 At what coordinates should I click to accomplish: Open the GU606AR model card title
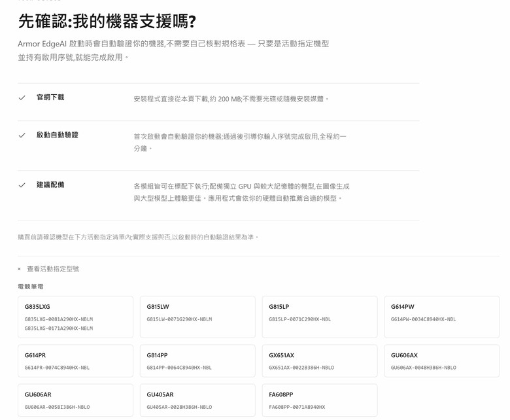pos(38,394)
